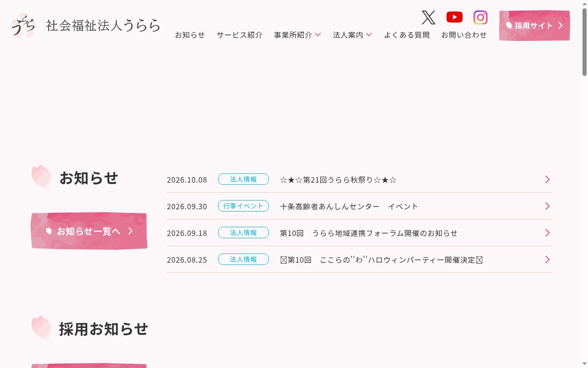Click the 社会福祉法人うらら site title
The width and height of the screenshot is (588, 368).
point(103,25)
